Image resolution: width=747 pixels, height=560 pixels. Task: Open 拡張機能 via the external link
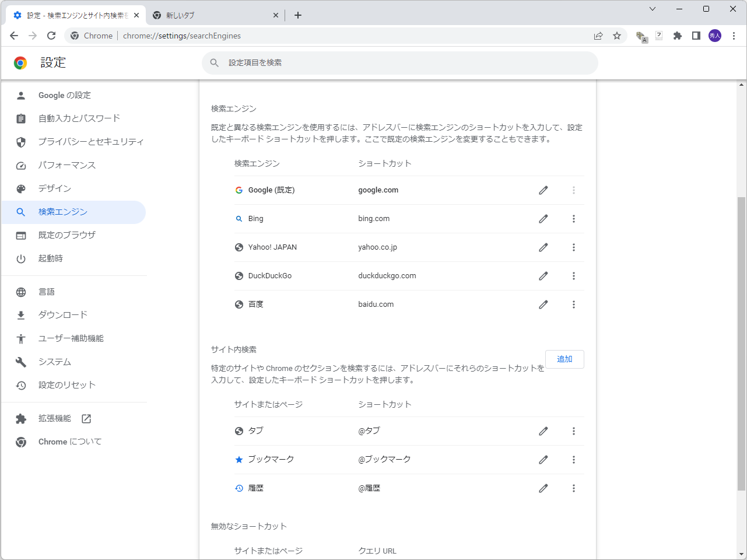coord(86,418)
